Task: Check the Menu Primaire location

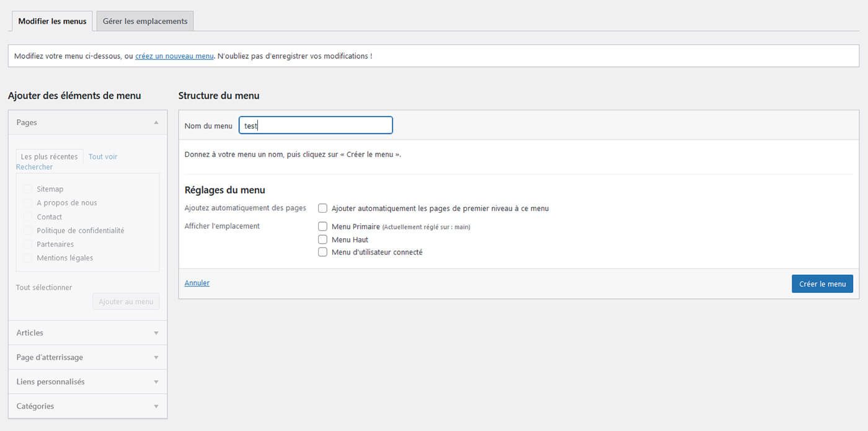Action: click(322, 226)
